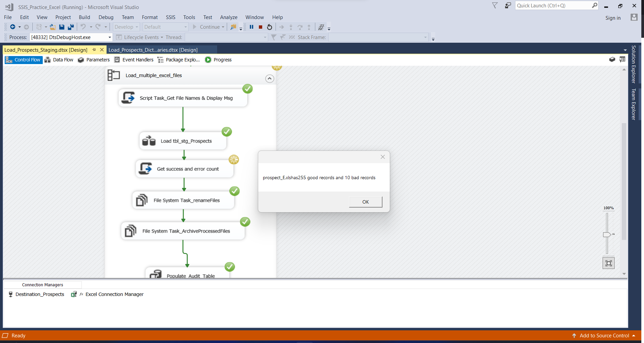Open the SSIS menu
The width and height of the screenshot is (644, 343).
pos(170,17)
